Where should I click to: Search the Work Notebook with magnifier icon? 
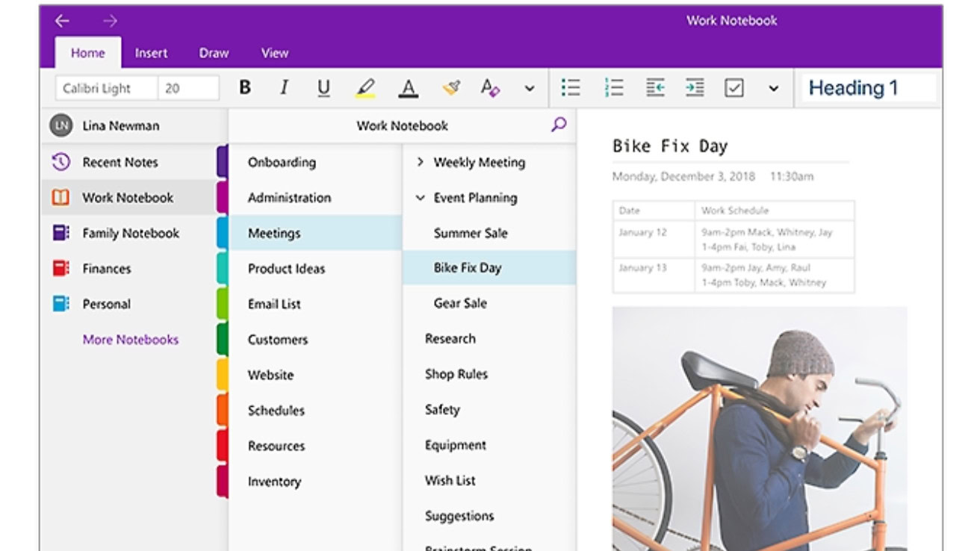[x=559, y=125]
